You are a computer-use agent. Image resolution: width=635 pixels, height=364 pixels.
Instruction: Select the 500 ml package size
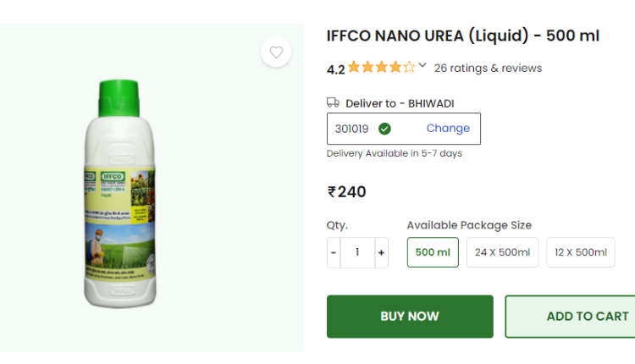coord(433,252)
